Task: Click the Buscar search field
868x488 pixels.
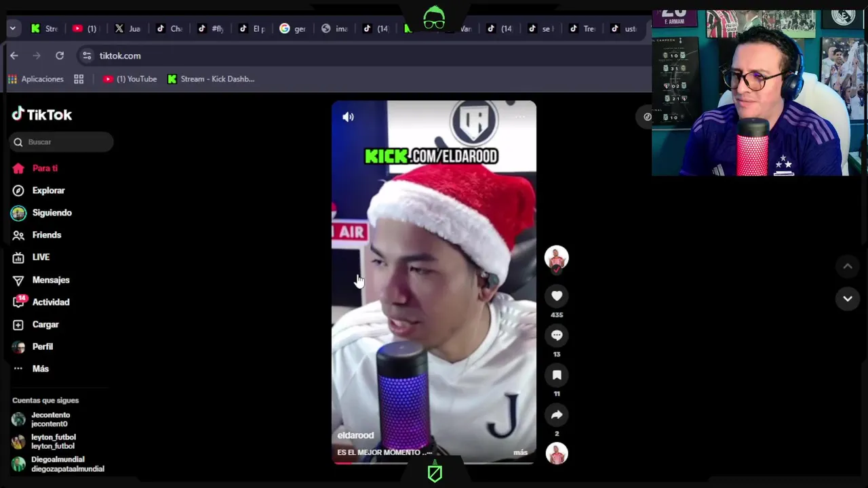Action: [62, 142]
